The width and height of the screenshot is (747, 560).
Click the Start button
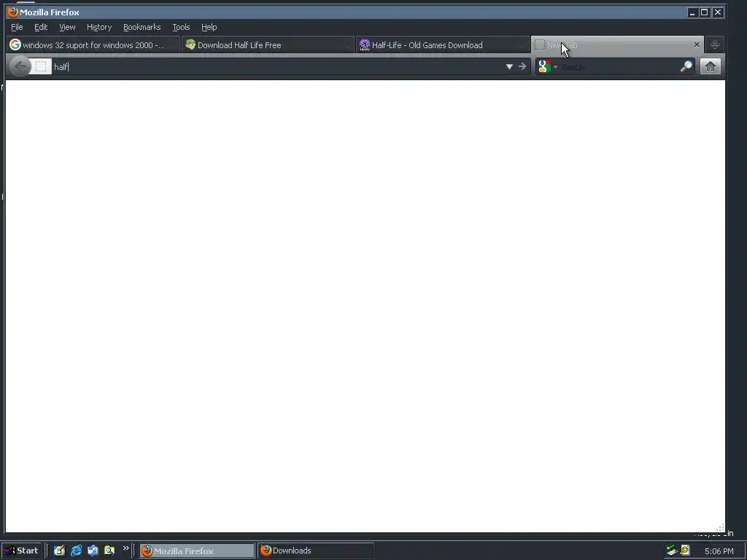[x=21, y=551]
